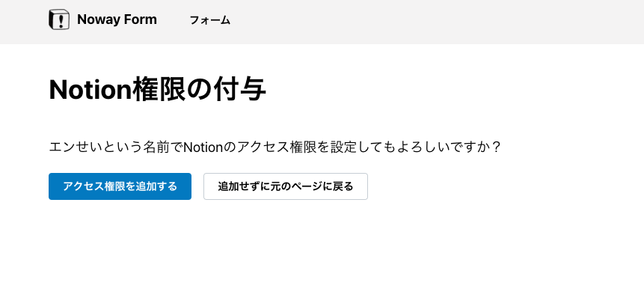This screenshot has width=644, height=283.
Task: Select the フォーム link in the header
Action: click(210, 20)
